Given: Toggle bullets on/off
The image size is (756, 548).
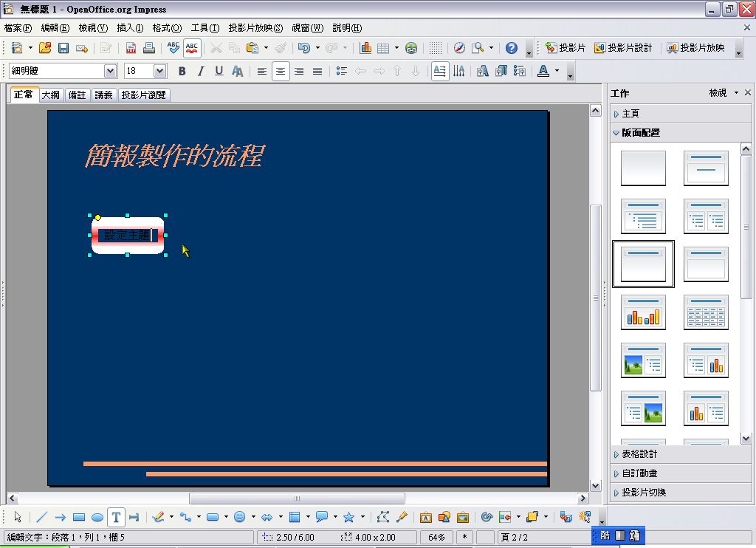Looking at the screenshot, I should pyautogui.click(x=342, y=72).
